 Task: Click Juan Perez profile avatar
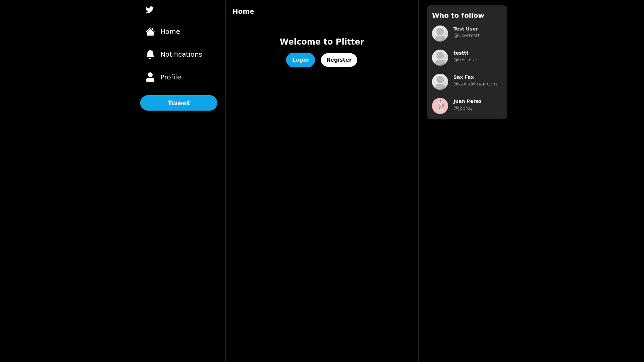(x=440, y=106)
